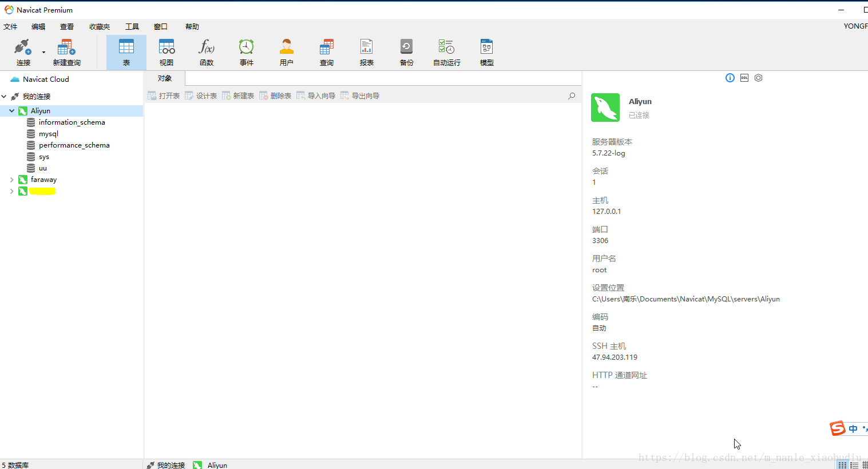Expand the yellow-highlighted connection node

(x=12, y=191)
